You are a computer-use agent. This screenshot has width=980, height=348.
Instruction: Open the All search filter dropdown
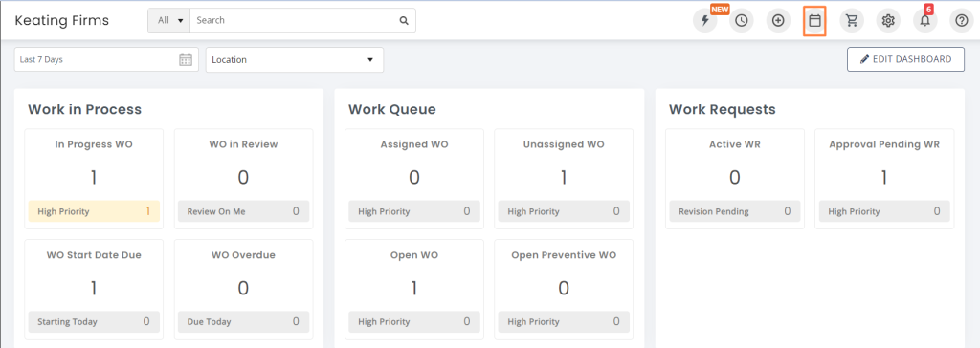168,20
